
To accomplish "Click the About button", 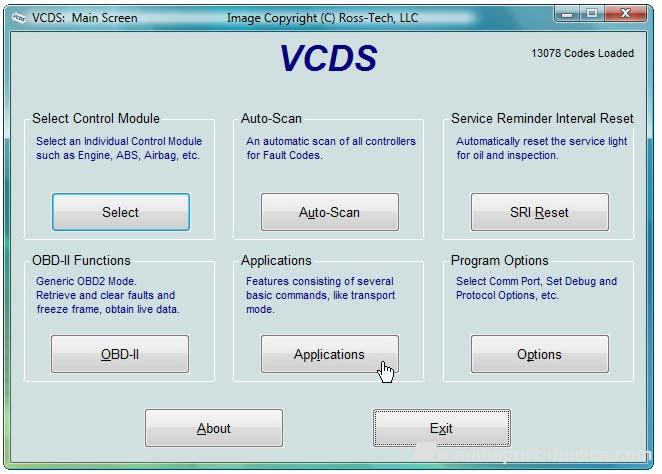I will 213,428.
